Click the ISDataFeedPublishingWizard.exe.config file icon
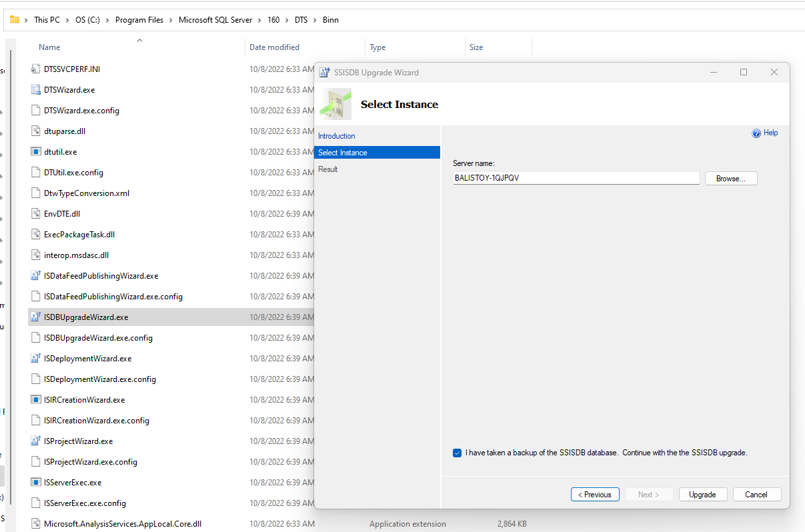805x532 pixels. [x=36, y=296]
